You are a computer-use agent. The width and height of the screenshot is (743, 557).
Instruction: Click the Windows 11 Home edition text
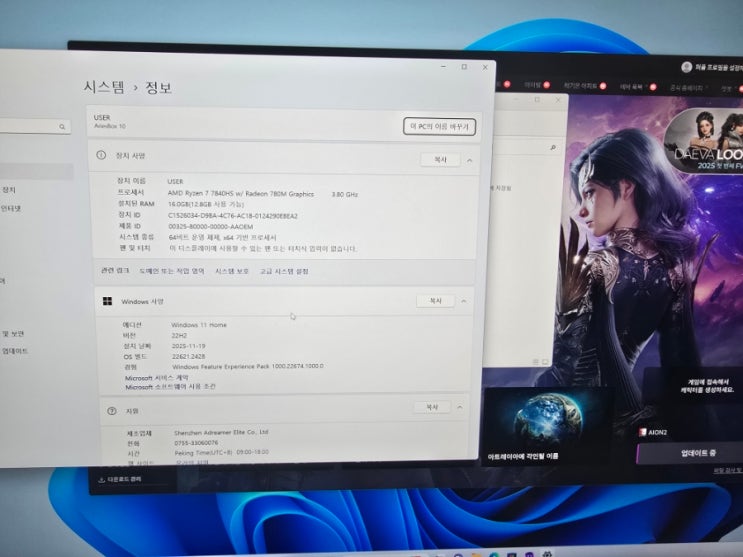coord(199,325)
